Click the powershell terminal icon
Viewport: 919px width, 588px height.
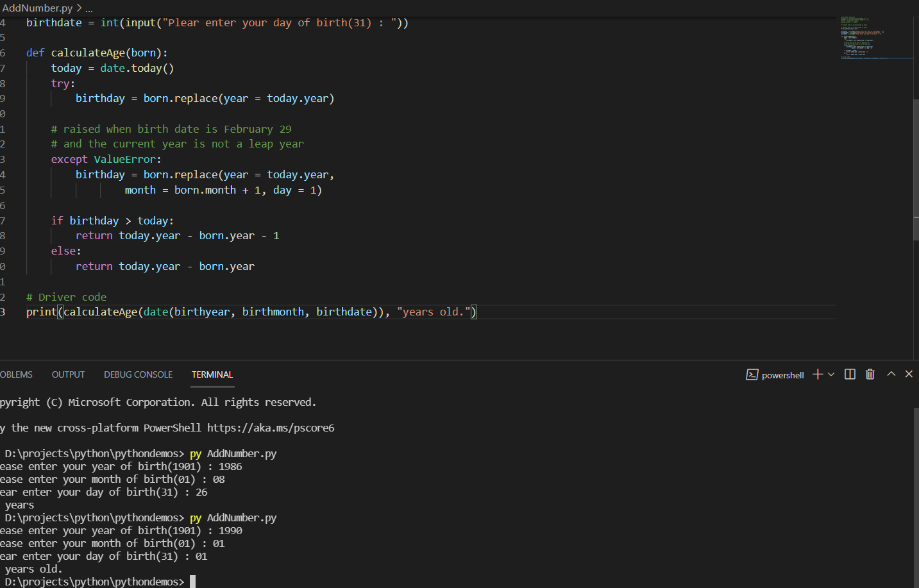coord(752,375)
